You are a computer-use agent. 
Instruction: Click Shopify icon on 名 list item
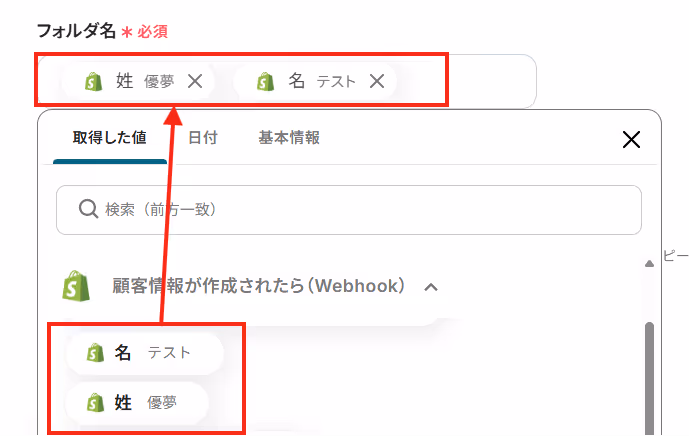pos(95,353)
